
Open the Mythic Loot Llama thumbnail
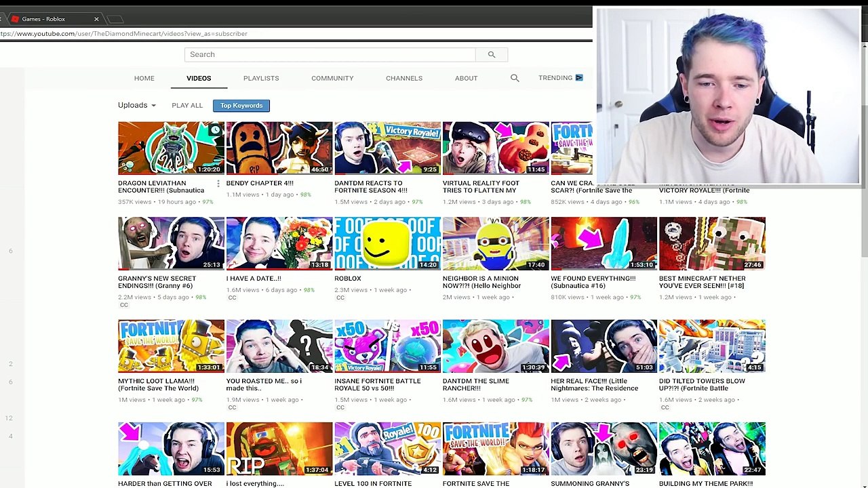[x=171, y=346]
